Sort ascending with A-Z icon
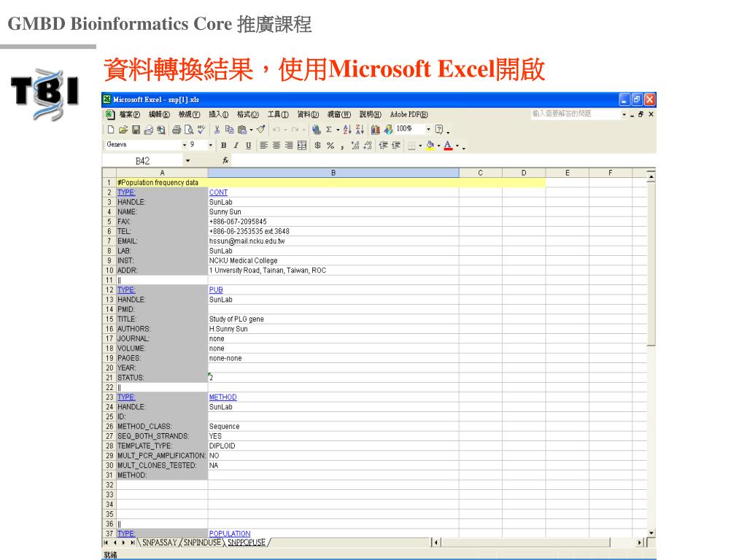 click(x=347, y=130)
